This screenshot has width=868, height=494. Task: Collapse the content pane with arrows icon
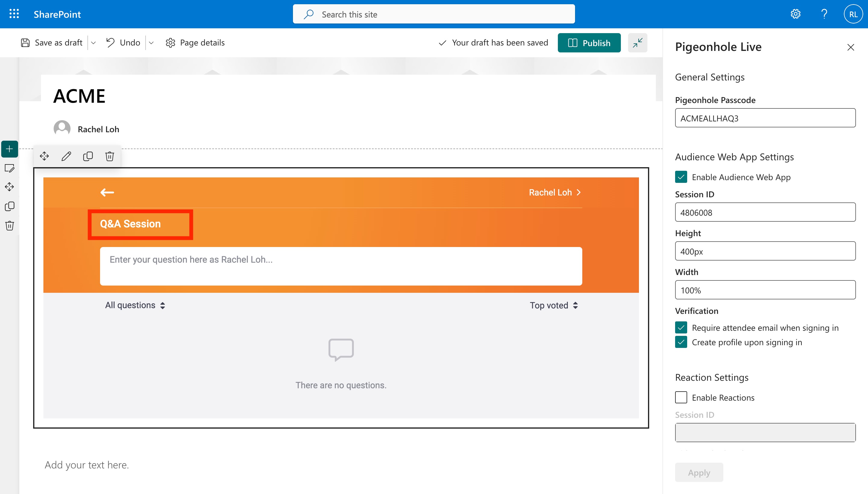coord(637,43)
